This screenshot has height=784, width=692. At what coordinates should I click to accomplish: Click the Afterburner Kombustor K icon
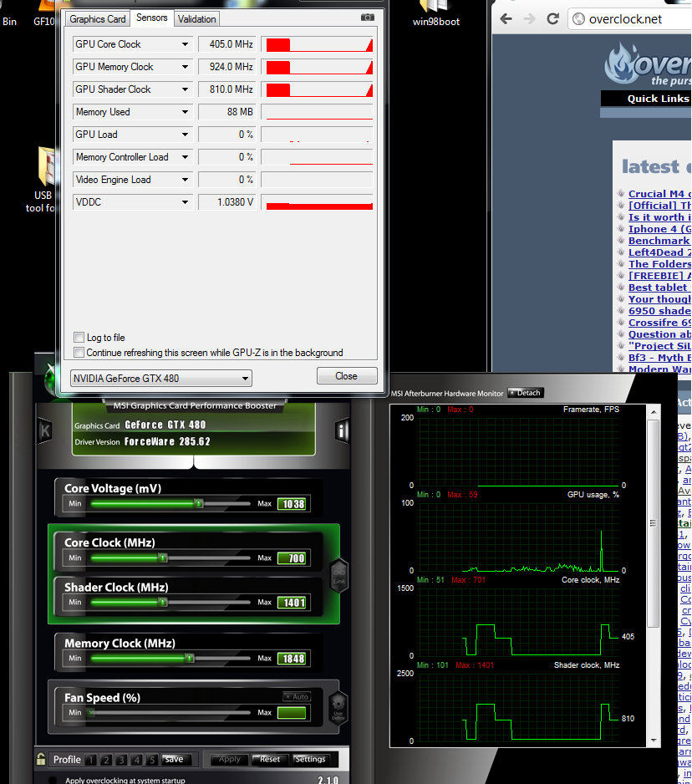[x=45, y=430]
